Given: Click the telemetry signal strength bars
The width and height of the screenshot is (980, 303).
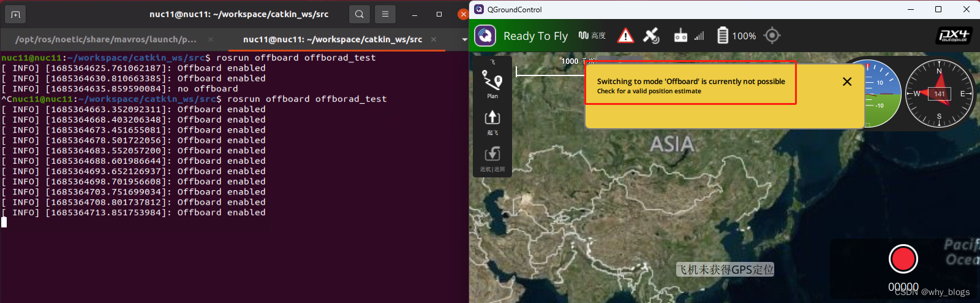Looking at the screenshot, I should pos(699,36).
